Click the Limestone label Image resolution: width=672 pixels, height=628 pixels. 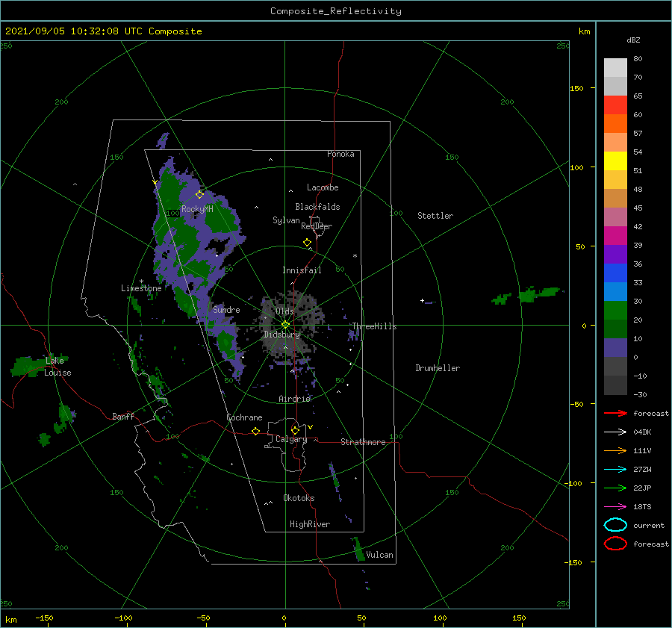click(x=141, y=288)
